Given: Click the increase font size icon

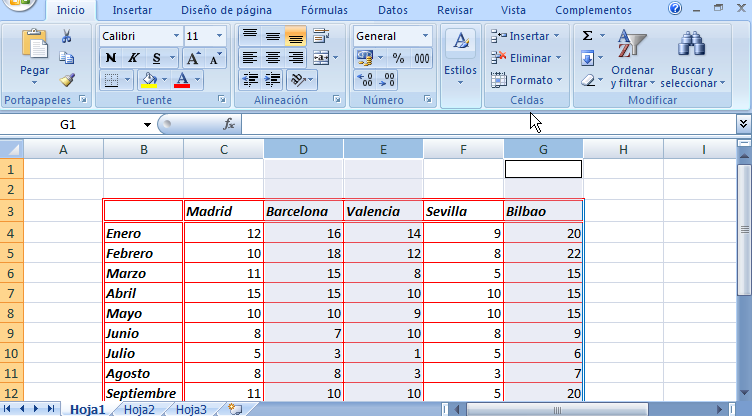Looking at the screenshot, I should [x=194, y=58].
